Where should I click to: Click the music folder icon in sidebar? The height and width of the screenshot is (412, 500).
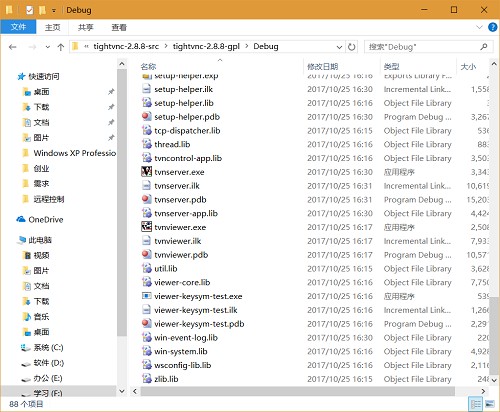pos(26,317)
